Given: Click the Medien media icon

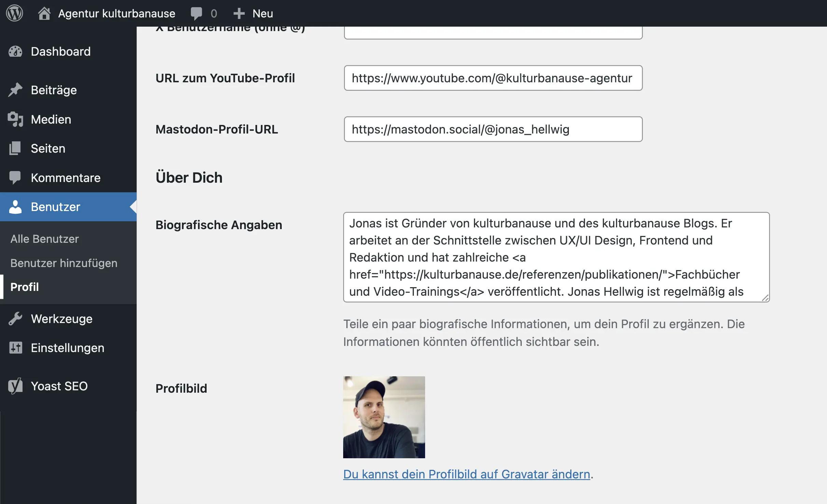Looking at the screenshot, I should [15, 119].
